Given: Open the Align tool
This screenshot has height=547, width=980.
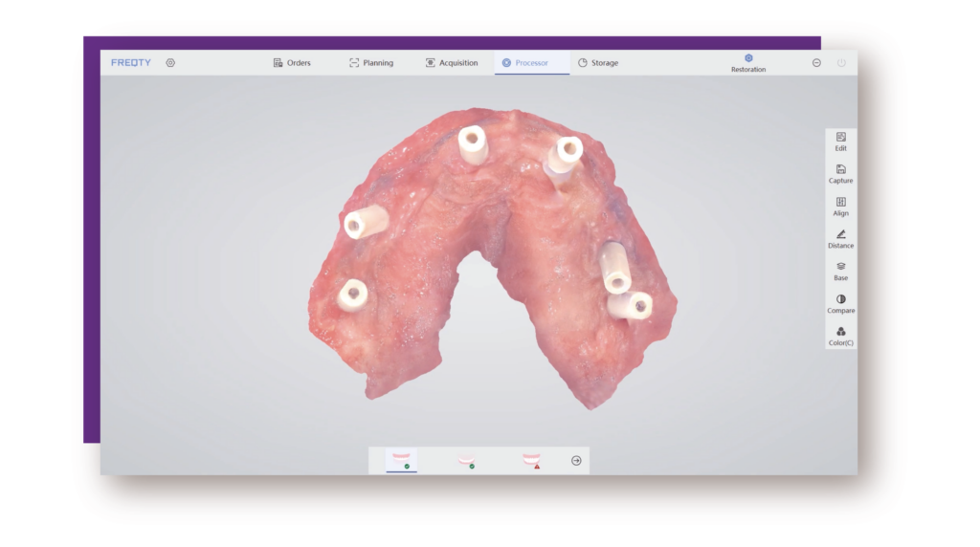Looking at the screenshot, I should [x=840, y=207].
